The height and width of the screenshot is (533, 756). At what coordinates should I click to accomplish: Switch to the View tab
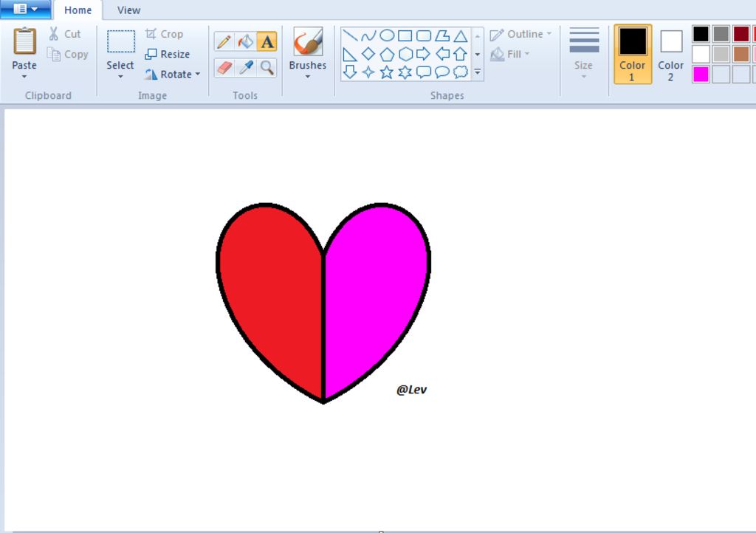[x=128, y=10]
